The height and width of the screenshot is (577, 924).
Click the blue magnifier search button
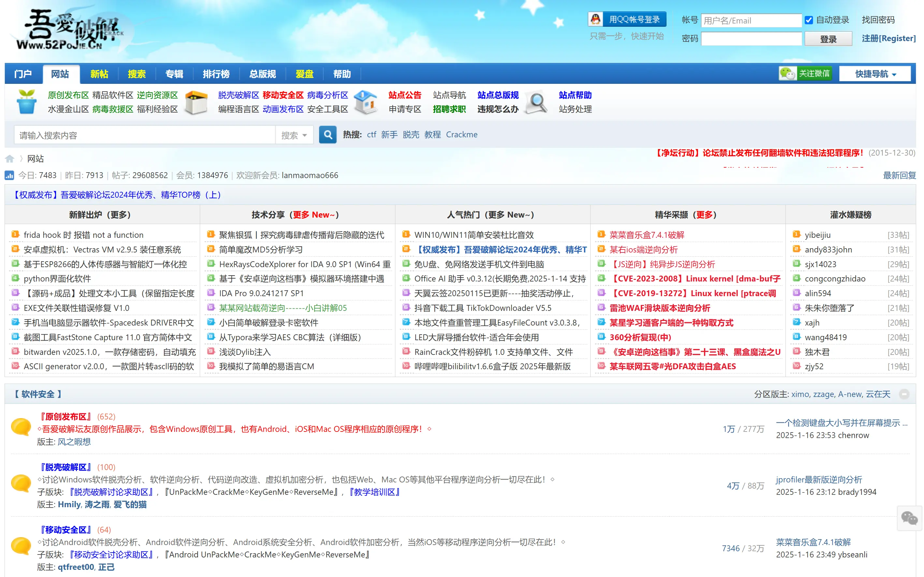tap(327, 135)
